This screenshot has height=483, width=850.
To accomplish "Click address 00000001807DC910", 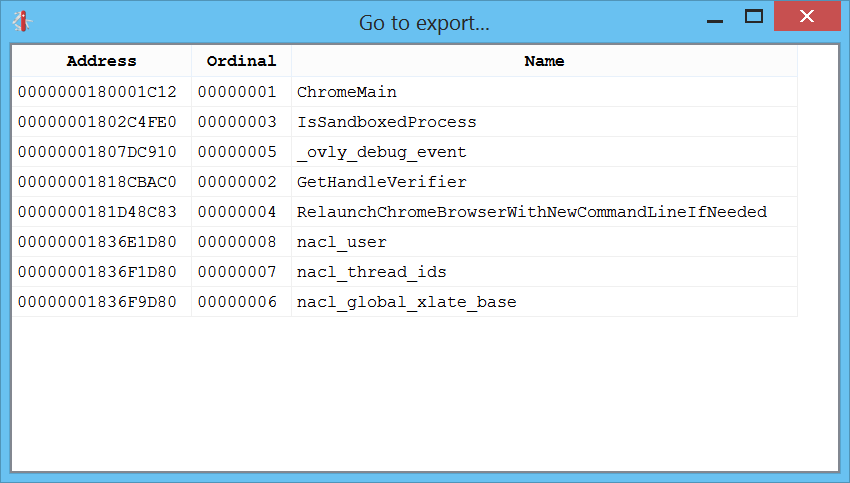I will pos(97,152).
